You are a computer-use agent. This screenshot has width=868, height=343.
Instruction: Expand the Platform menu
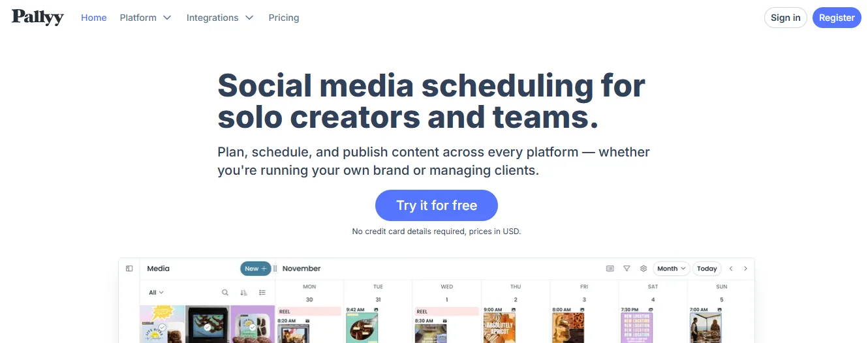point(145,18)
